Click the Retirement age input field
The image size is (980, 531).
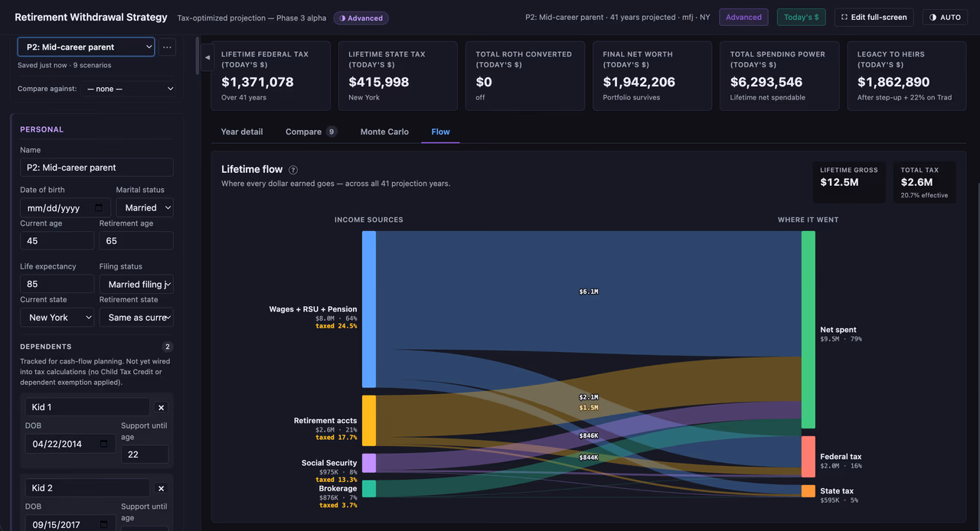point(136,240)
